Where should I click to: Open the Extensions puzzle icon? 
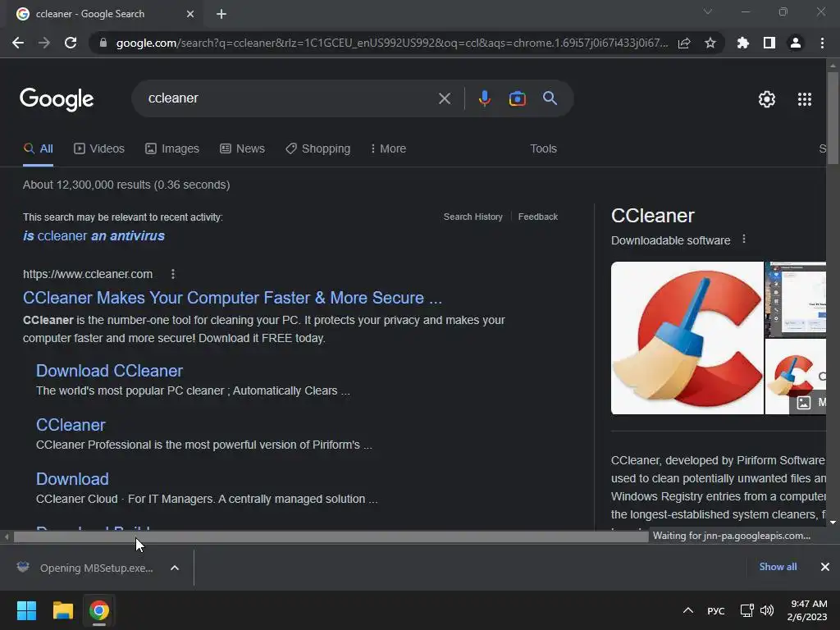tap(743, 43)
